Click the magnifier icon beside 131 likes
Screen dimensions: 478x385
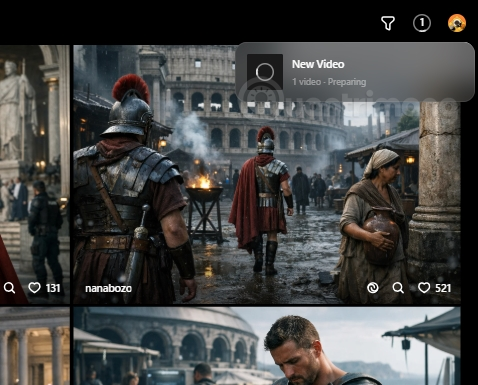pyautogui.click(x=9, y=288)
